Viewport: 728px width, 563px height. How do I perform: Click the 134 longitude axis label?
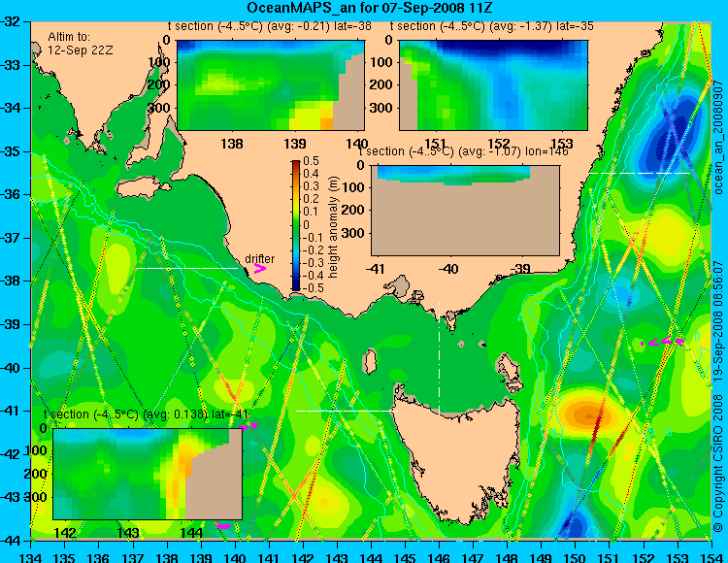pos(31,557)
